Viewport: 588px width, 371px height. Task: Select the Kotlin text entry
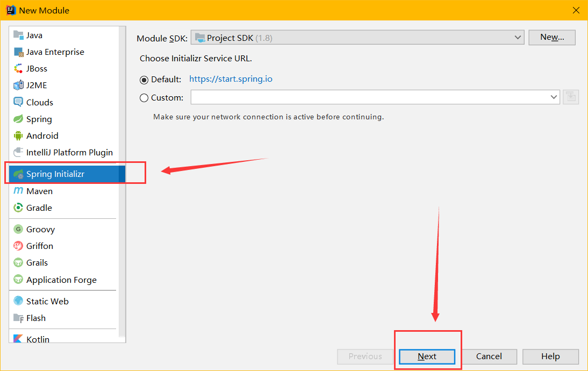[38, 339]
